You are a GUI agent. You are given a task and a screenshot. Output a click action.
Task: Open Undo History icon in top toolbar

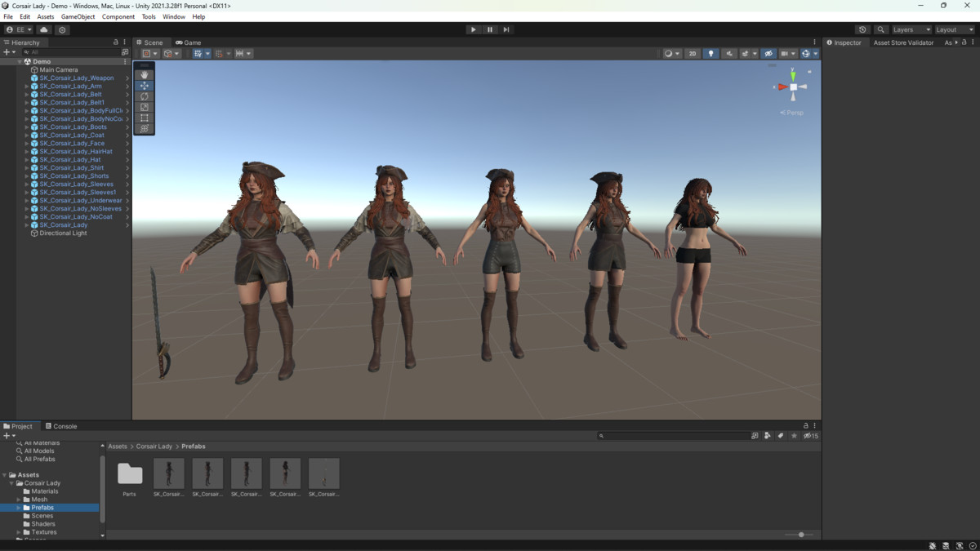(862, 29)
